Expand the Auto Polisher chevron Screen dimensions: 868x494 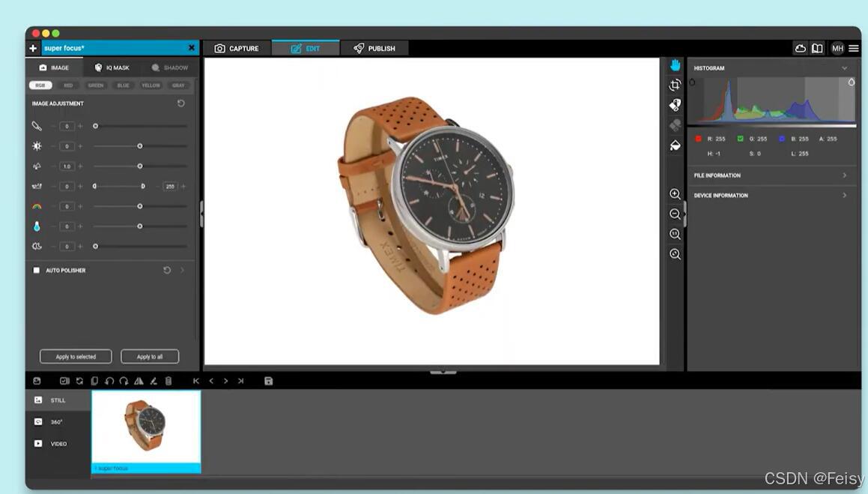[182, 271]
